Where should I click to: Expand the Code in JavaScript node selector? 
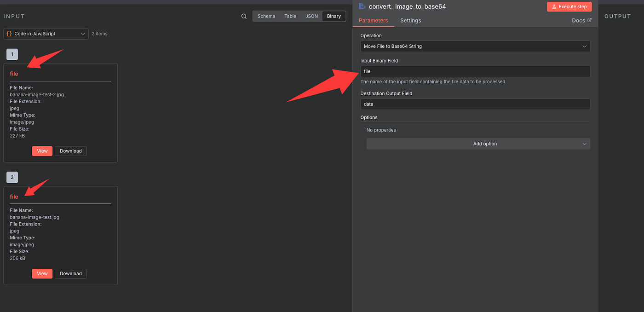point(46,34)
